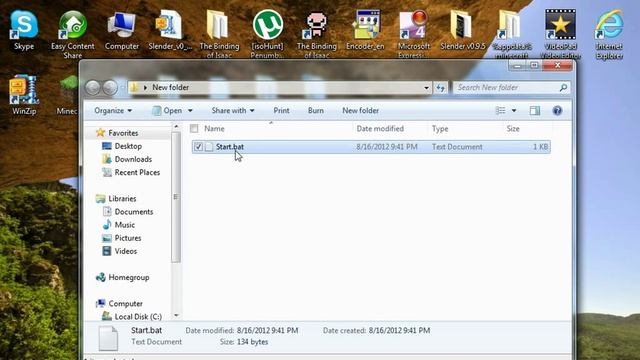Open Local Disk (C:) in the tree
Viewport: 640px width, 360px height.
click(138, 316)
